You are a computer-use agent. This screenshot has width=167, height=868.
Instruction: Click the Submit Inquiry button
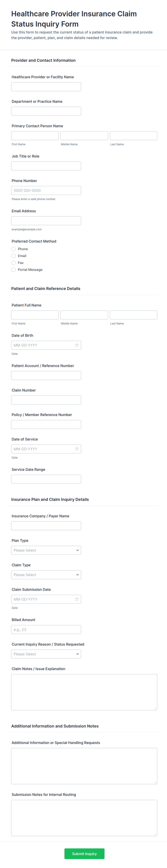tap(84, 853)
